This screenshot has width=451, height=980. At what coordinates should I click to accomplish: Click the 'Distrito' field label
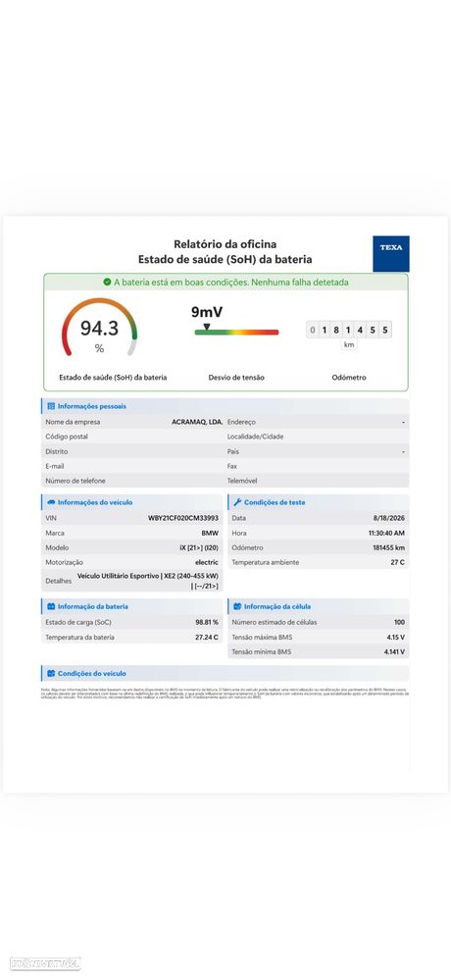(57, 451)
